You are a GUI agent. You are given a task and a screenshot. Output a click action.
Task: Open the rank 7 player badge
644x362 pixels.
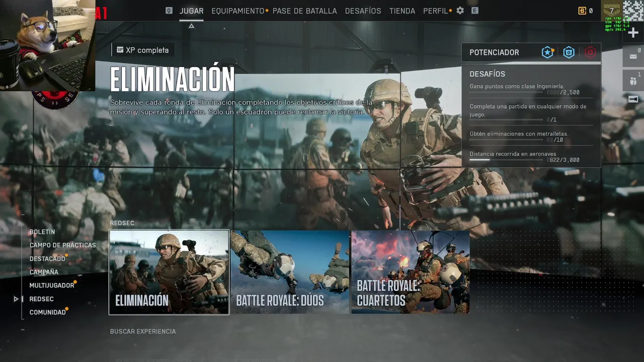[612, 11]
